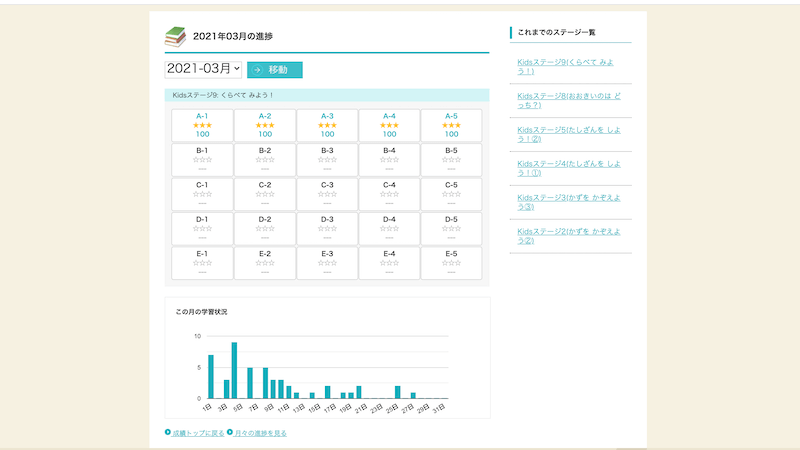The height and width of the screenshot is (450, 800).
Task: Follow the 成績トップに戻る link
Action: [198, 433]
